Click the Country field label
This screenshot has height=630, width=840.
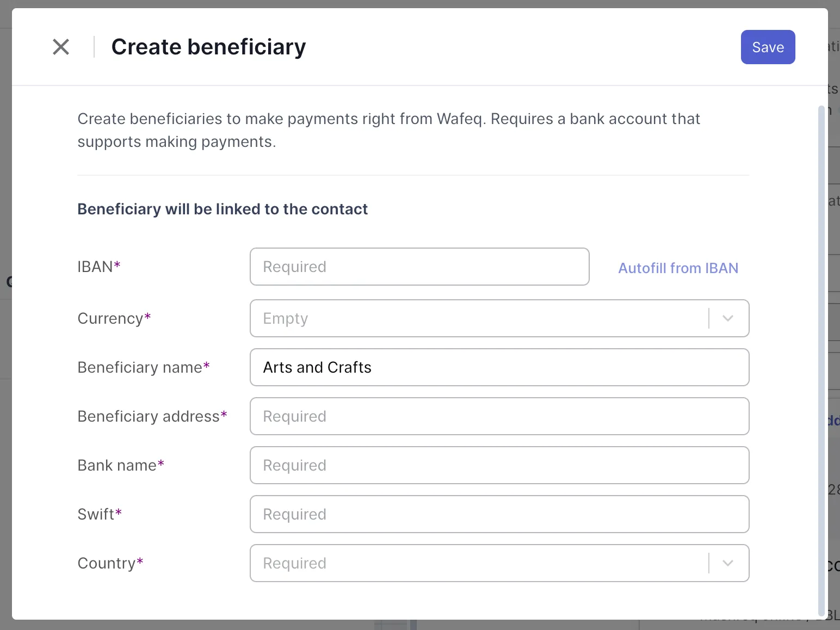[x=107, y=563]
